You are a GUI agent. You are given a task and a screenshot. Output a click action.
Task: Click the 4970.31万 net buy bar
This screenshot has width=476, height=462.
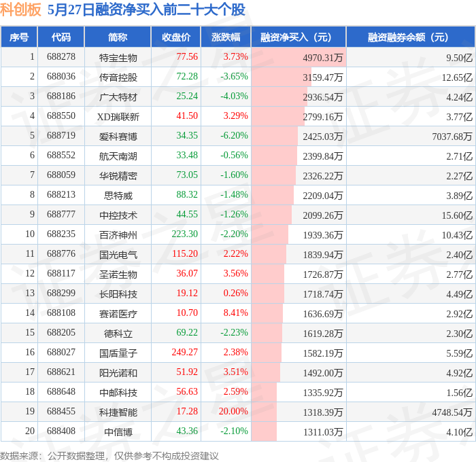pos(299,57)
